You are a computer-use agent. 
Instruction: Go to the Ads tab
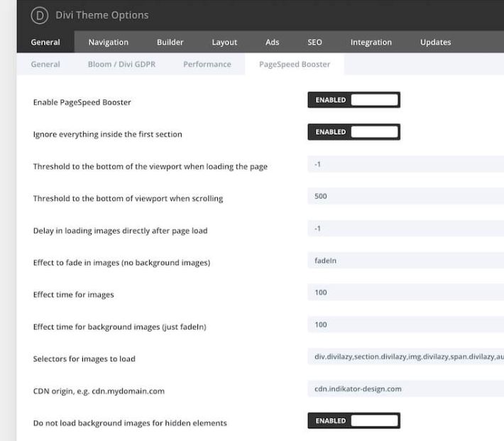tap(273, 42)
